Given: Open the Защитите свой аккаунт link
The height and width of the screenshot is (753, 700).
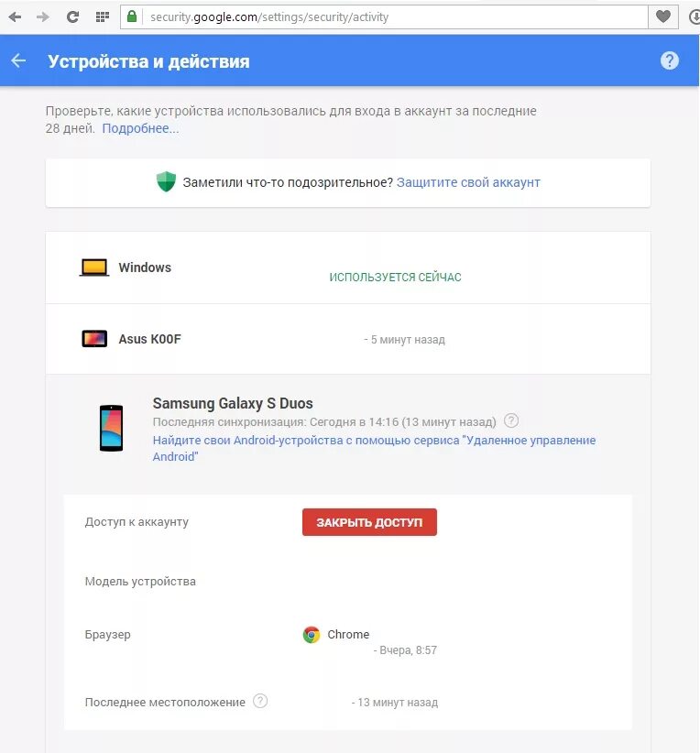Looking at the screenshot, I should [x=468, y=182].
